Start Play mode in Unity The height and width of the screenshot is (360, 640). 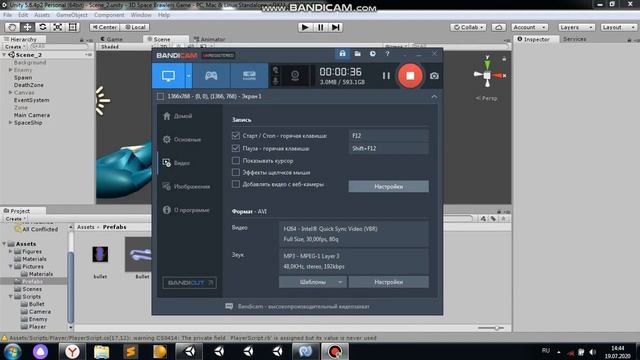click(x=304, y=27)
